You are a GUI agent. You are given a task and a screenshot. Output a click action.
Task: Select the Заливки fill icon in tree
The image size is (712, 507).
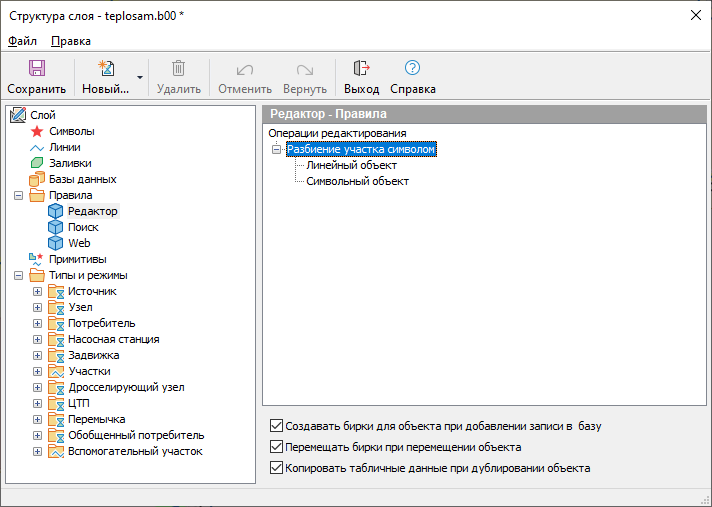pos(37,163)
